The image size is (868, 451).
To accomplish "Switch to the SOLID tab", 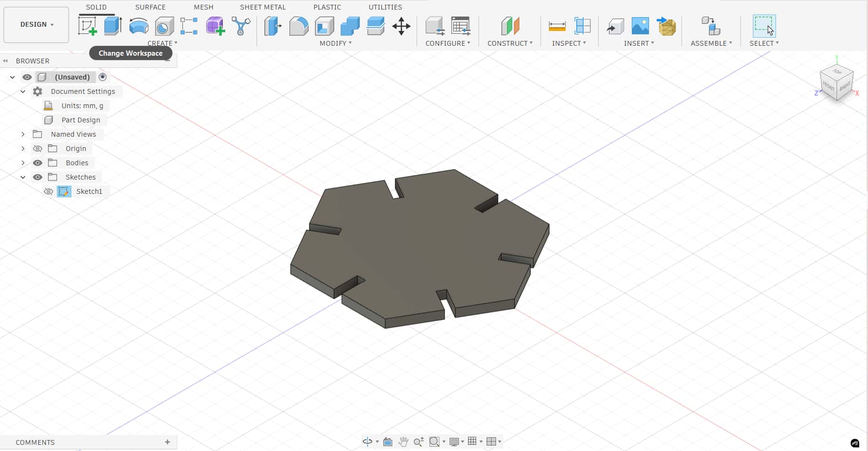I will (x=96, y=7).
